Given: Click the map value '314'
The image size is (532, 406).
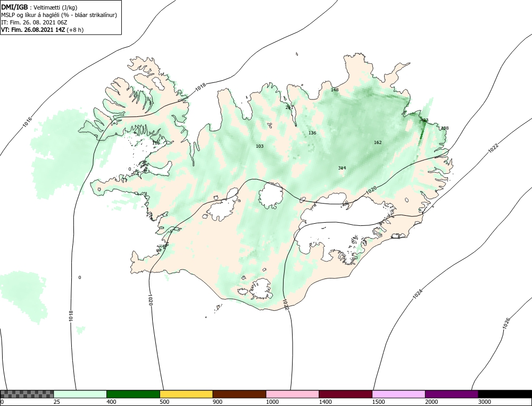Looking at the screenshot, I should tap(342, 168).
